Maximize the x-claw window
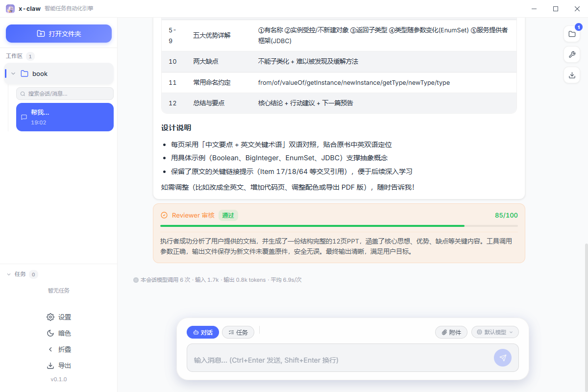 [x=556, y=9]
